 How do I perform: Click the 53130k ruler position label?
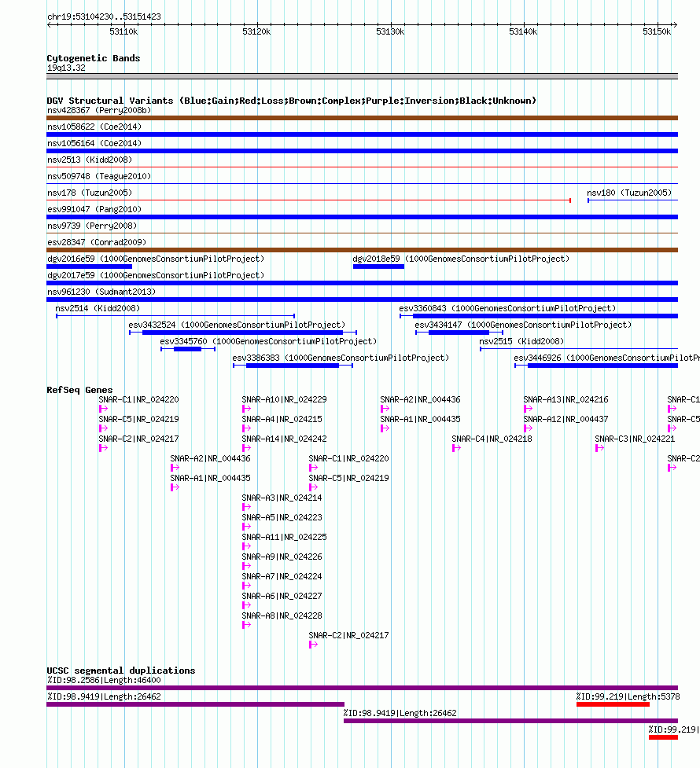(390, 32)
